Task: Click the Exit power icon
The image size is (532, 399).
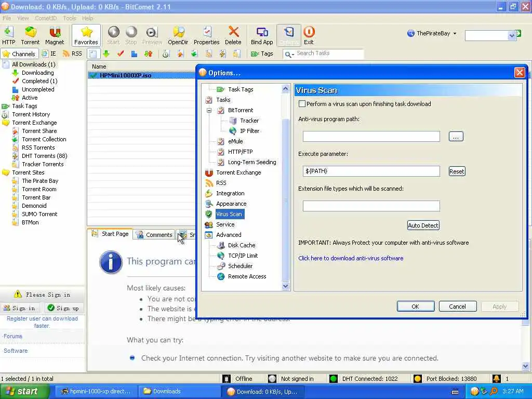Action: (309, 35)
